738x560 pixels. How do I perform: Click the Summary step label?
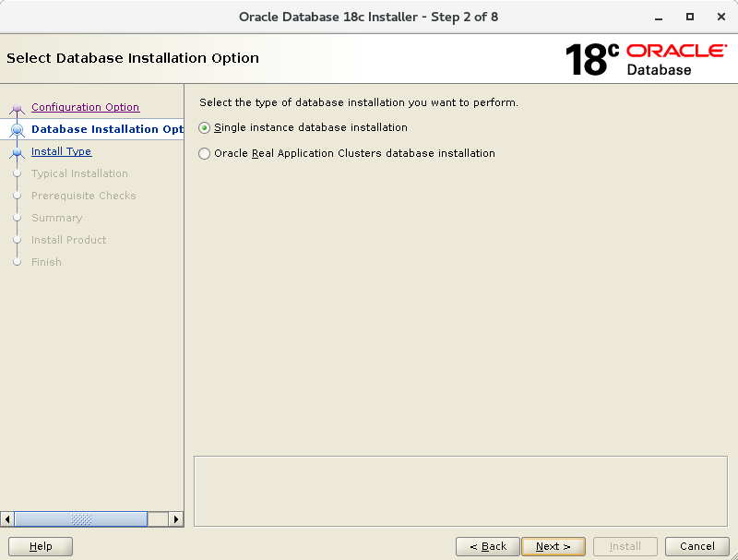[56, 218]
